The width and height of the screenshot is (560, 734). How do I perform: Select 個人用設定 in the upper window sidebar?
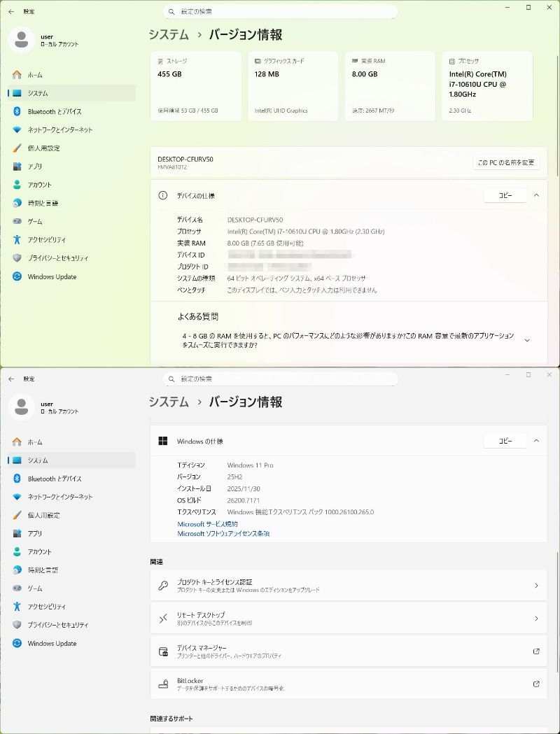point(43,148)
